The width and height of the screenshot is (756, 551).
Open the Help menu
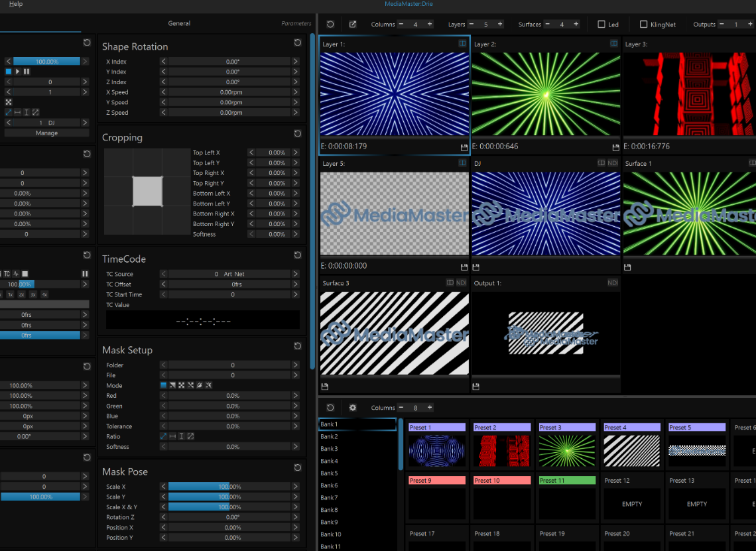coord(15,4)
